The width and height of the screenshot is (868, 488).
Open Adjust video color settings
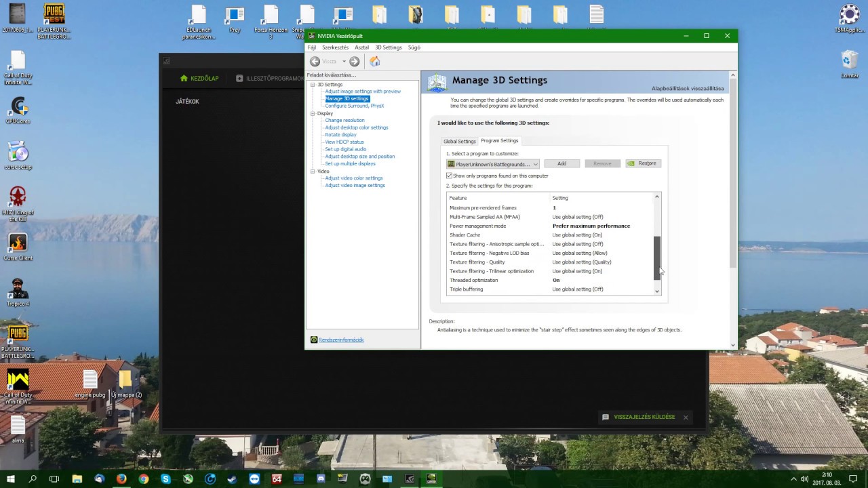pyautogui.click(x=354, y=178)
